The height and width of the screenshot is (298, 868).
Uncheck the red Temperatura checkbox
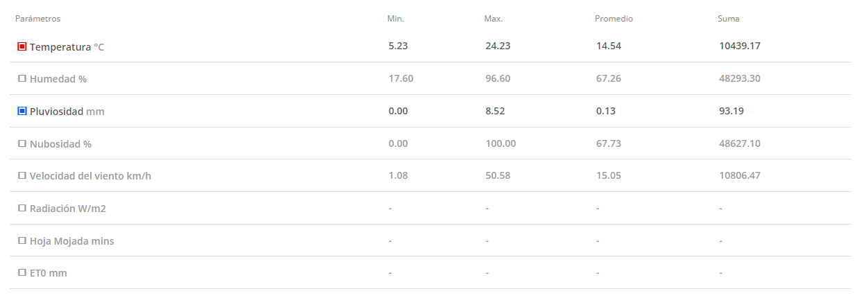click(22, 46)
